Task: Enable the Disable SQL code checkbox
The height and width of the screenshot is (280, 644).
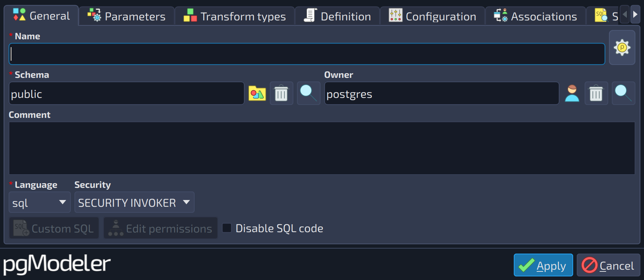Action: coord(227,228)
